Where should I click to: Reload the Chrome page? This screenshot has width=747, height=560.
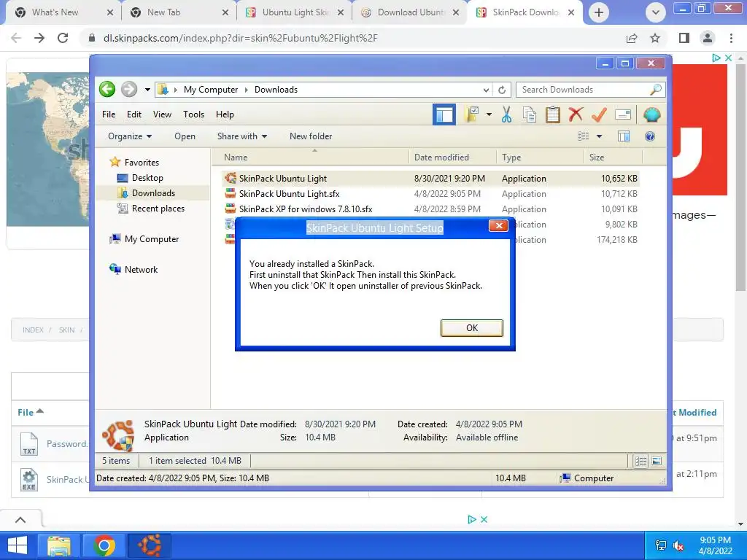click(63, 38)
